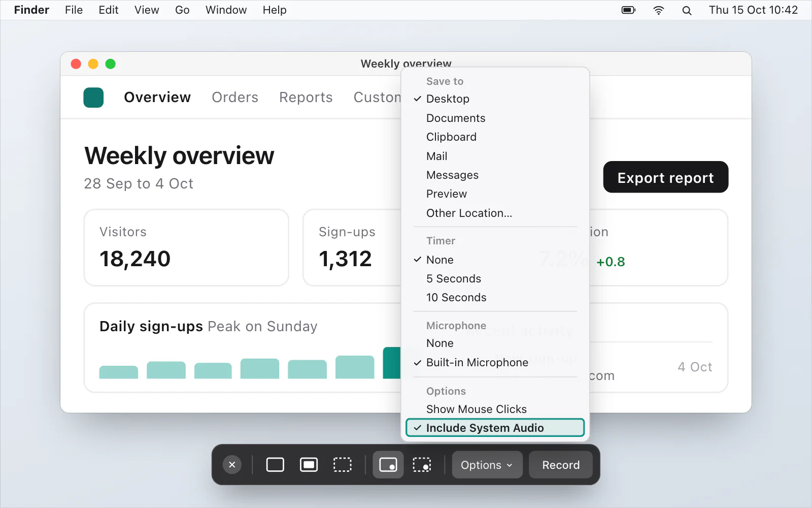Start recording with the Record button
The image size is (812, 508).
coord(561,465)
